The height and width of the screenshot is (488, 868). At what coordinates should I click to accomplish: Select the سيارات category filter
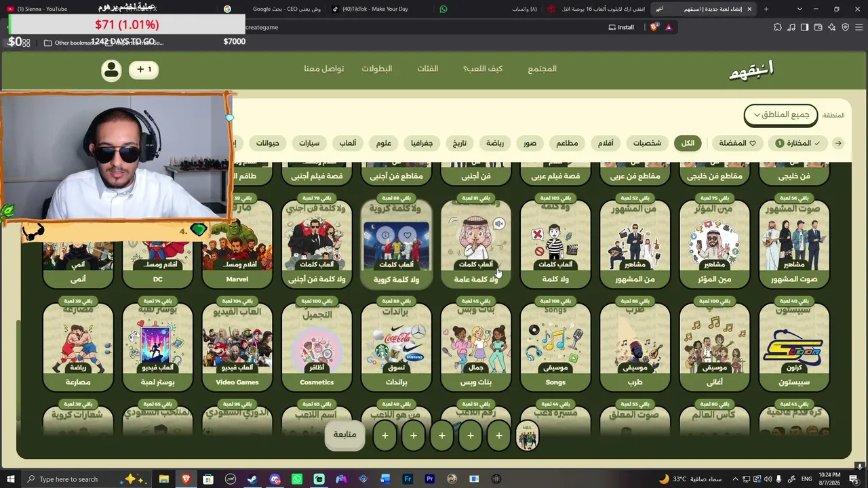point(309,143)
